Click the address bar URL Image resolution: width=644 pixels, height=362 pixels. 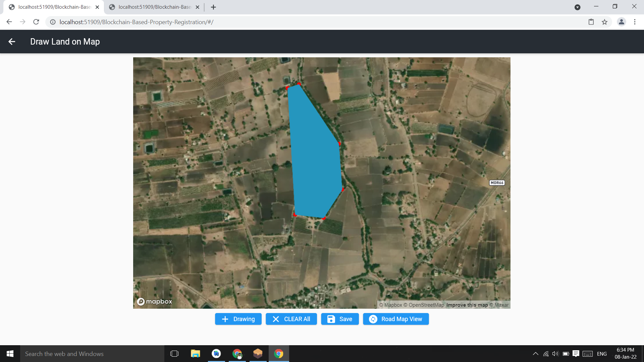point(136,22)
